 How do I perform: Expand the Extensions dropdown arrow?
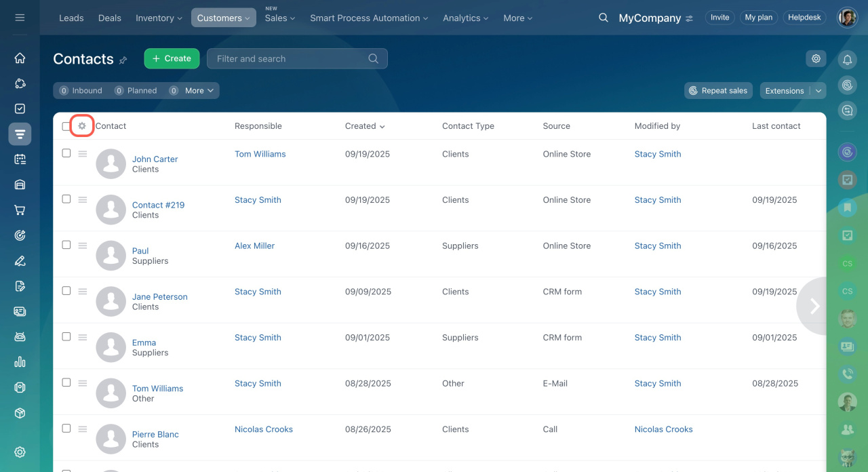coord(818,91)
